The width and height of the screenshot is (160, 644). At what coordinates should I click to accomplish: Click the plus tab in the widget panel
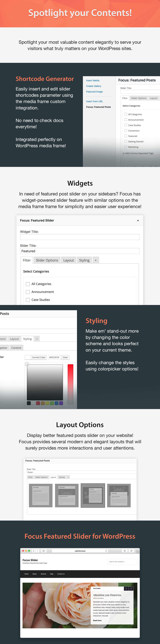(x=96, y=260)
